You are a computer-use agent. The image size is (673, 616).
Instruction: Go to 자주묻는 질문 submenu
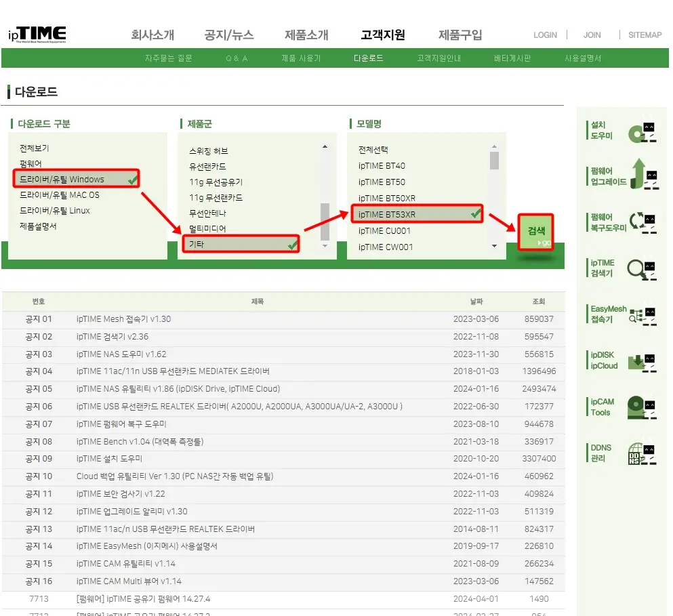168,58
